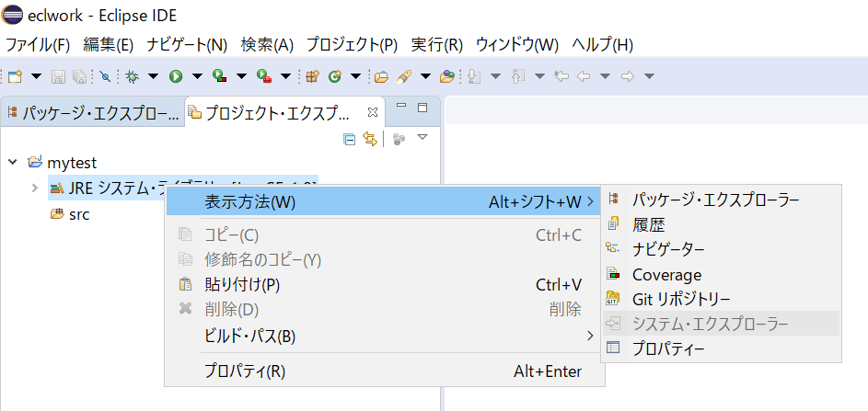Screen dimensions: 868x411
Task: Open the ビルド・パス(B) submenu
Action: (385, 336)
